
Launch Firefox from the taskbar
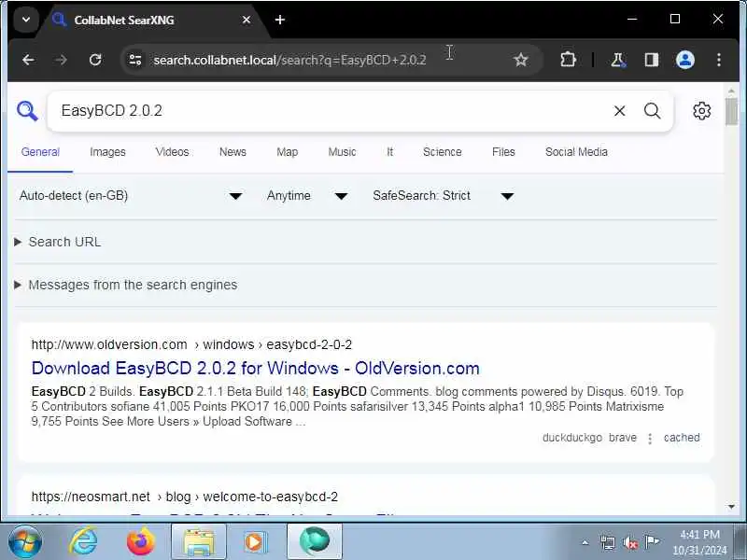pyautogui.click(x=141, y=542)
